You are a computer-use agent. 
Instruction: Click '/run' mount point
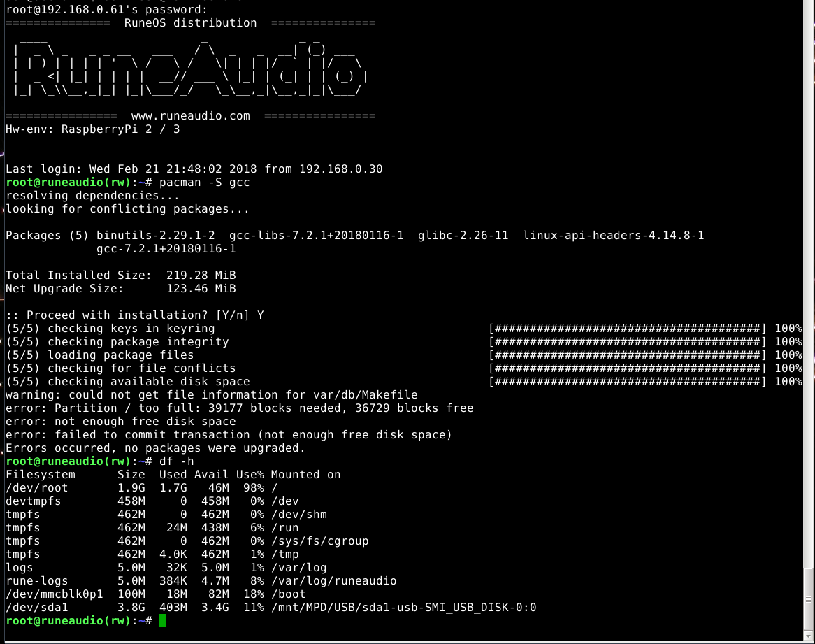[x=285, y=528]
